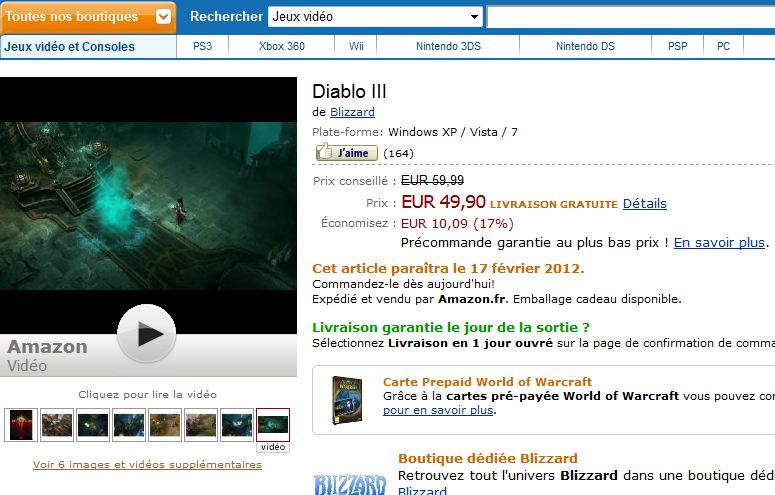Click into the search text field
The height and width of the screenshot is (495, 775).
point(631,17)
